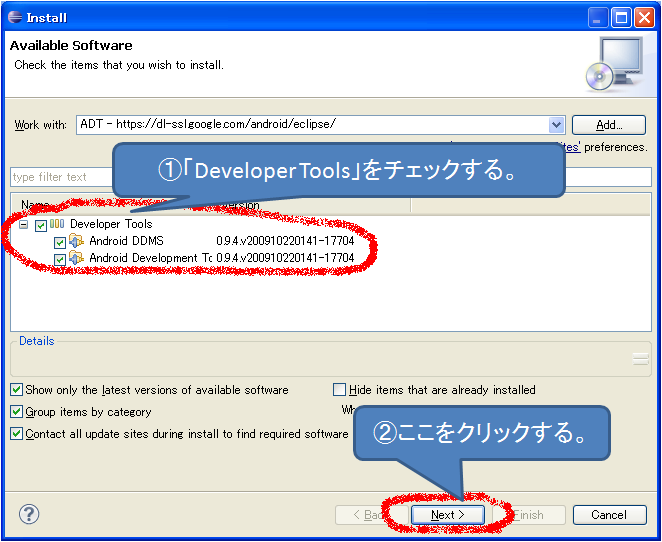This screenshot has width=662, height=542.
Task: Select the Android Development Tools row label
Action: (x=150, y=257)
